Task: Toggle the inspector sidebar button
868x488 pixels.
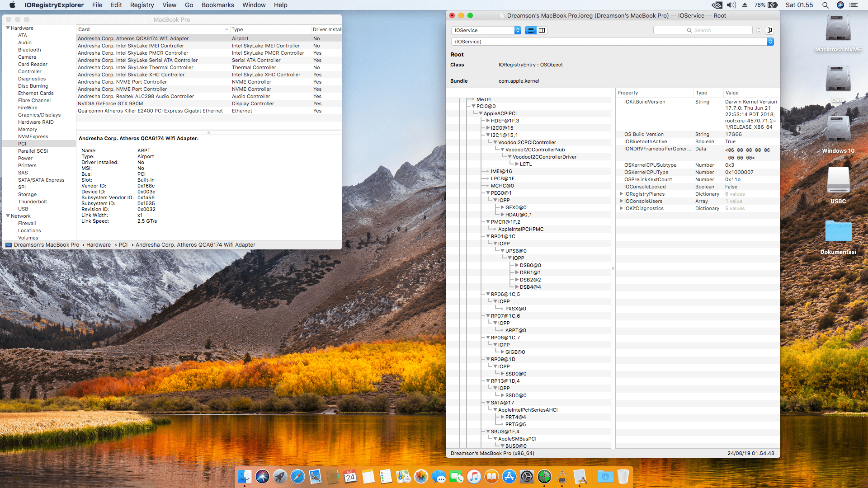Action: point(769,30)
